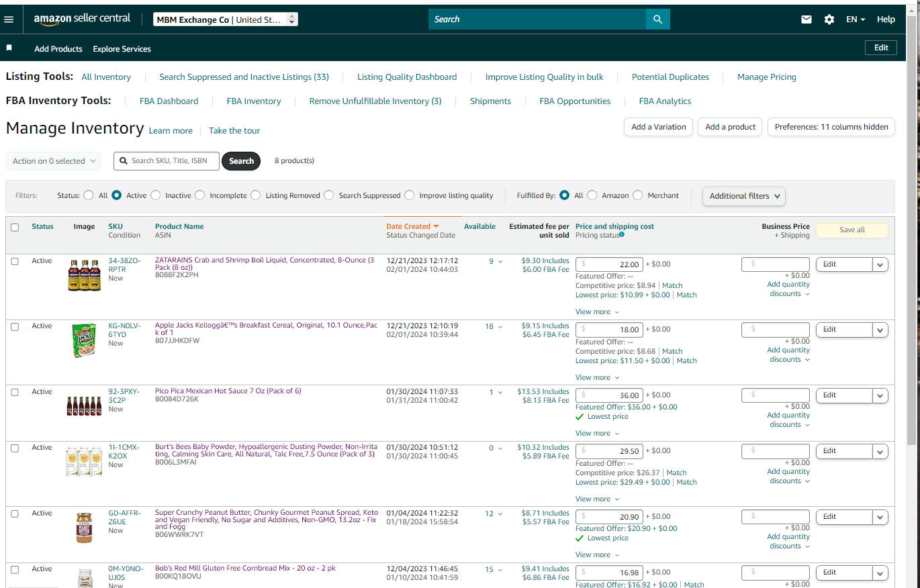Filter Fulfilled By Amazon
This screenshot has height=588, width=920.
tap(592, 195)
